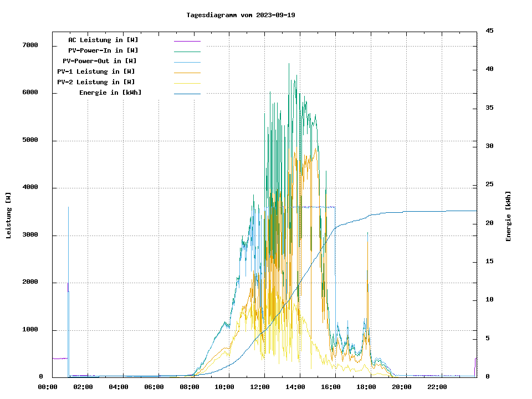Select the 'PV-1 Leistung in [W]' legend entry
The width and height of the screenshot is (532, 399).
coord(96,71)
